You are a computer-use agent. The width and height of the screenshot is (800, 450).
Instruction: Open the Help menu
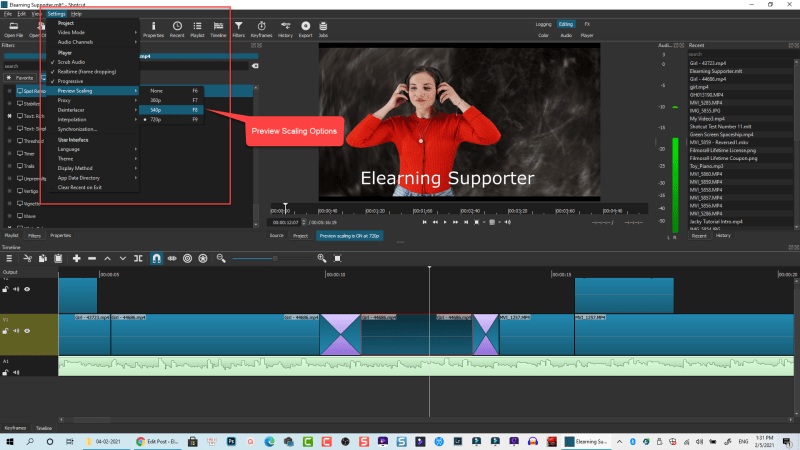click(77, 14)
